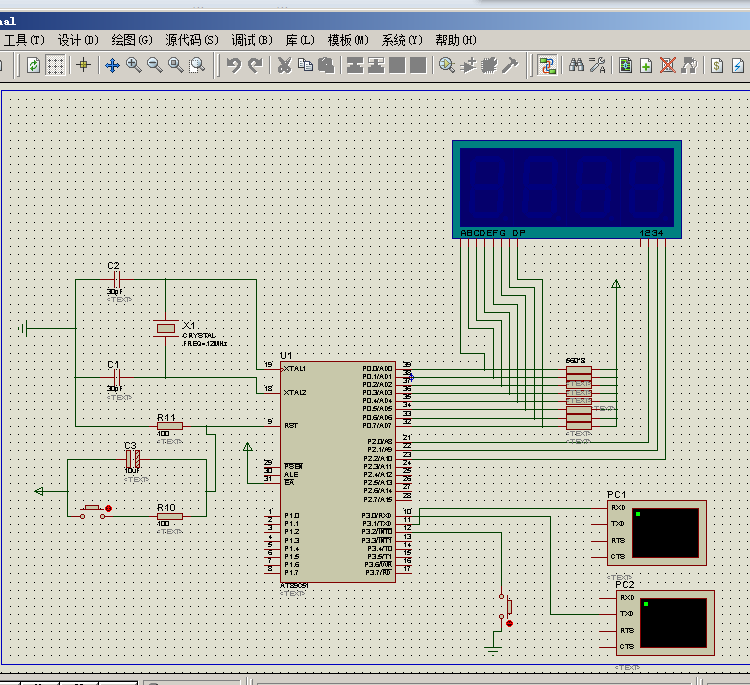Select the blue 4-digit 7-segment display

(567, 189)
